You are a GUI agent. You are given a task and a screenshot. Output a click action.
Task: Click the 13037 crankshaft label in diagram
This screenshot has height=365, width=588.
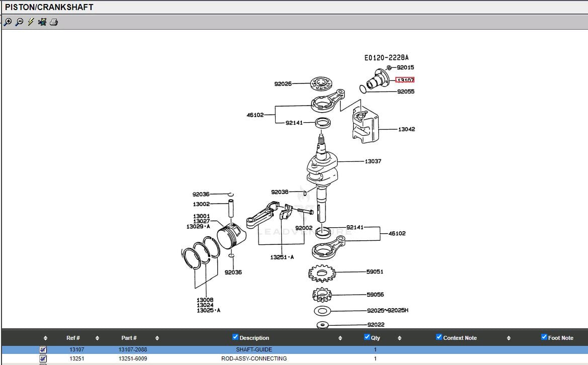pyautogui.click(x=373, y=161)
